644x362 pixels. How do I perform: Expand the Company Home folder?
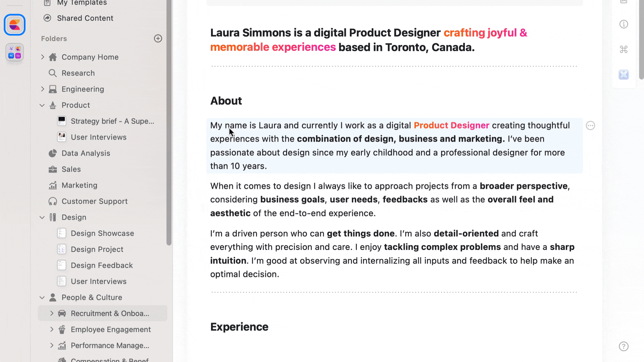pyautogui.click(x=43, y=57)
